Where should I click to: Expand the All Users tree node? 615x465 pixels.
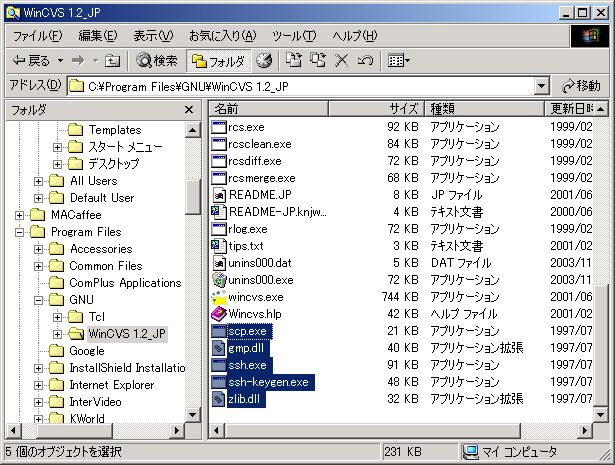click(x=38, y=181)
